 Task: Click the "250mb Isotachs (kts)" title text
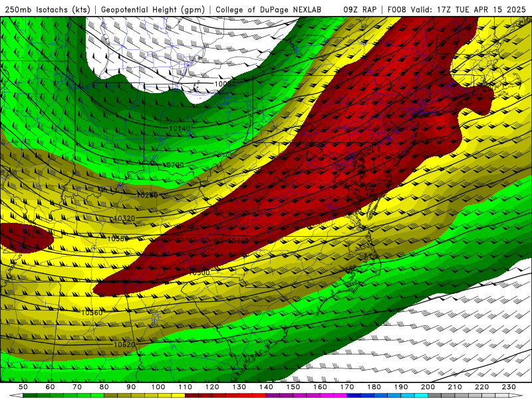click(47, 9)
